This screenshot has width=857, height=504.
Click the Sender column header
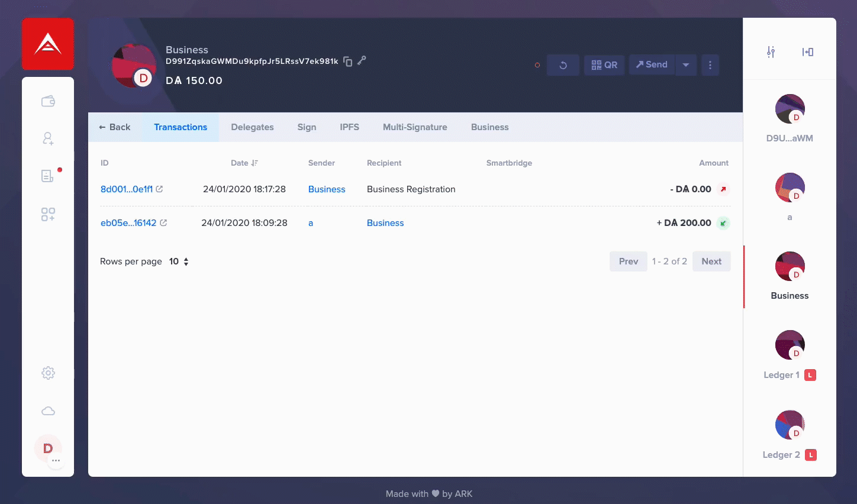click(x=321, y=163)
